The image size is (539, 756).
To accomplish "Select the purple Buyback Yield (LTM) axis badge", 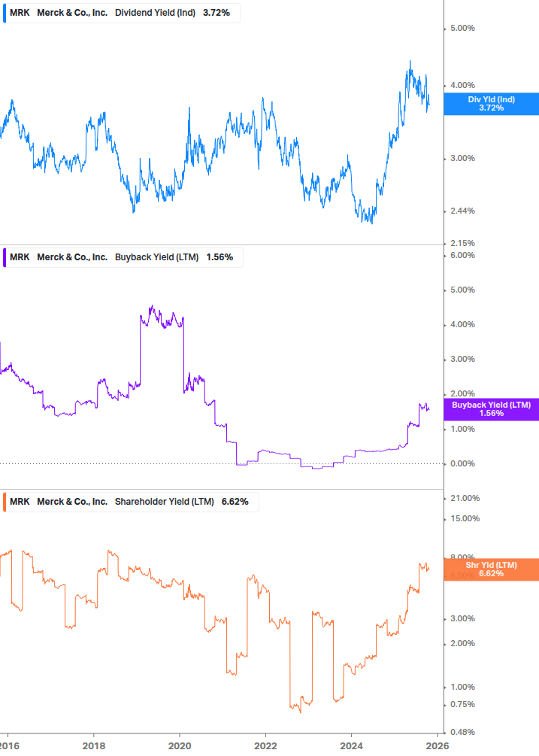I will (x=491, y=409).
